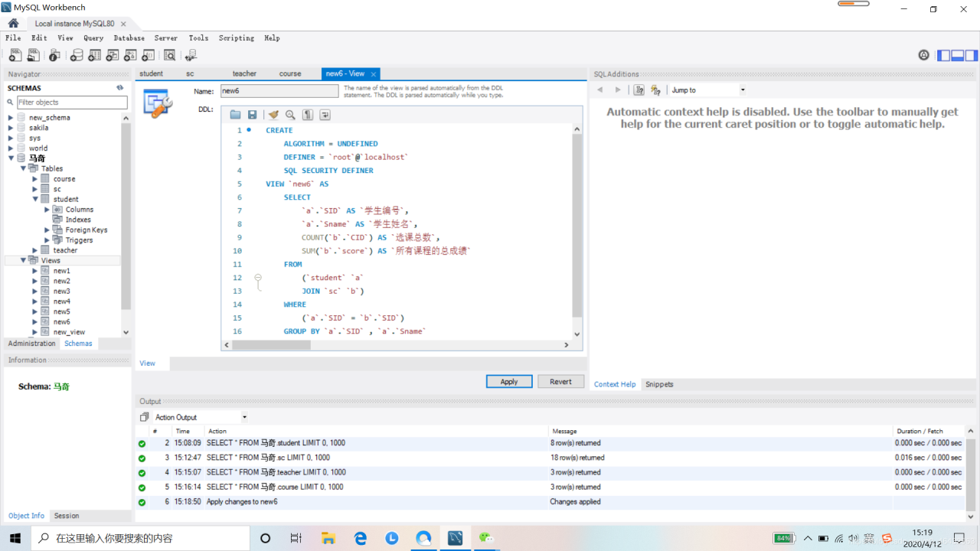Close the new6 - View tab
Image resolution: width=980 pixels, height=551 pixels.
click(374, 74)
